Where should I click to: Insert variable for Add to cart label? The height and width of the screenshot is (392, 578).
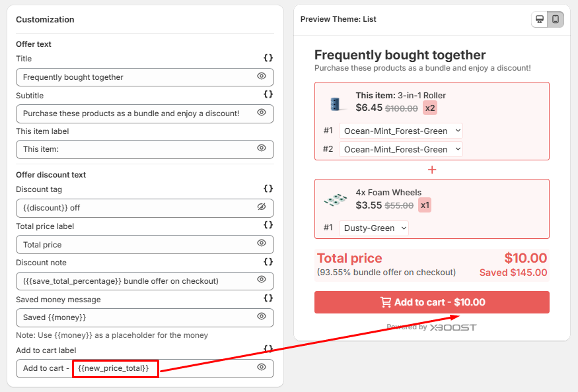[268, 348]
